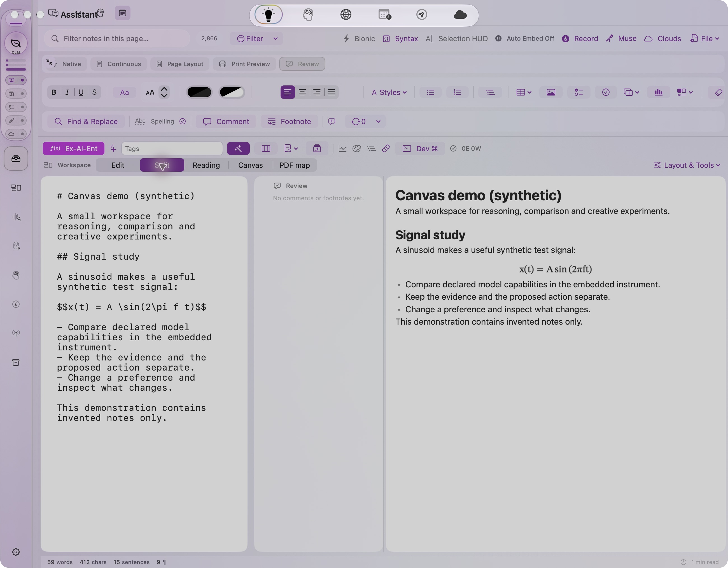Expand Layout & Tools menu

(x=687, y=165)
